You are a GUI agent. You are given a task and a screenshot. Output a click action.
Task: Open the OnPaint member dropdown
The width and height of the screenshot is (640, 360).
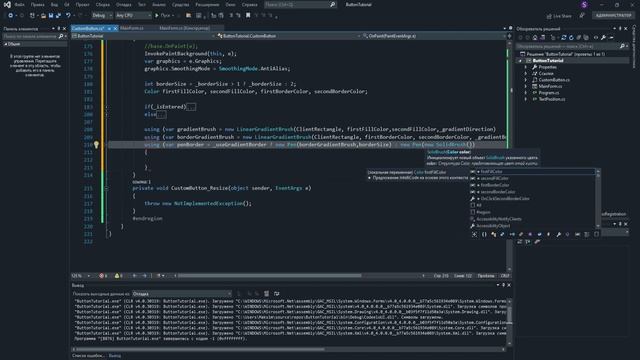tap(433, 36)
